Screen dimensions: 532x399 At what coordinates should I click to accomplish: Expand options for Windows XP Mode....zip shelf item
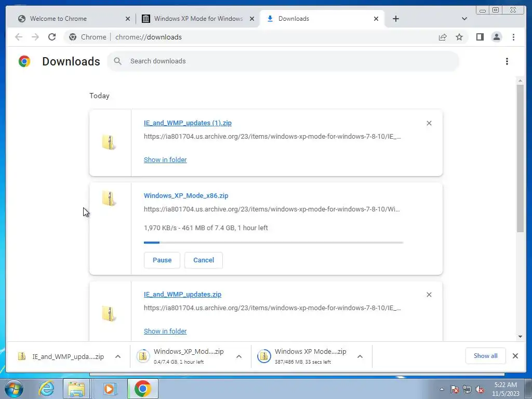(x=360, y=356)
